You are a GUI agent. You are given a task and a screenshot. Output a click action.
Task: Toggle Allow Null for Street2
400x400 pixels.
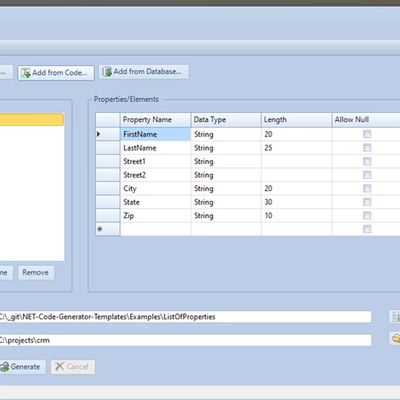click(367, 175)
